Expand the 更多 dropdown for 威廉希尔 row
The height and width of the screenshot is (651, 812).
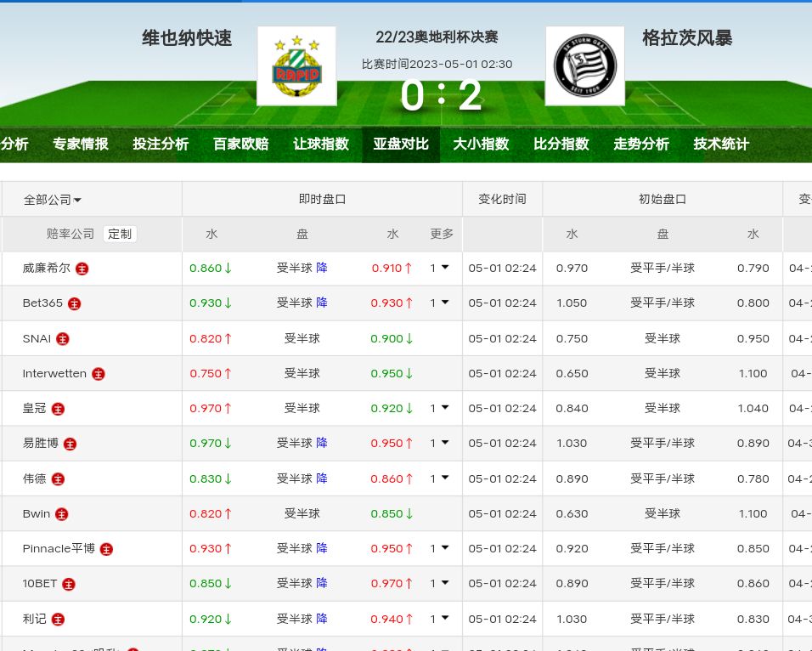[x=439, y=268]
